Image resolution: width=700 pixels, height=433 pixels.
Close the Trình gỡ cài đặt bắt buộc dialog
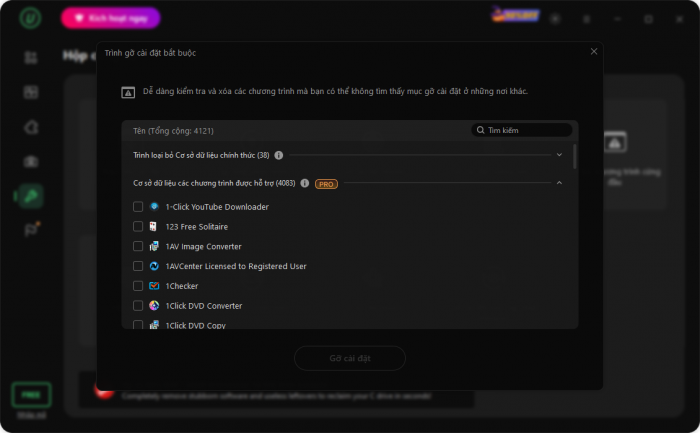point(594,51)
